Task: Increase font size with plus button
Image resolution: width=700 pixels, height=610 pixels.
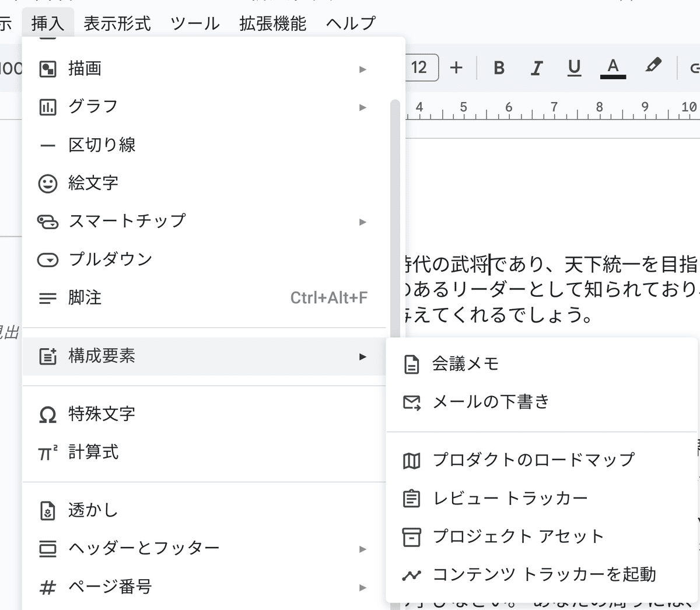Action: tap(456, 68)
